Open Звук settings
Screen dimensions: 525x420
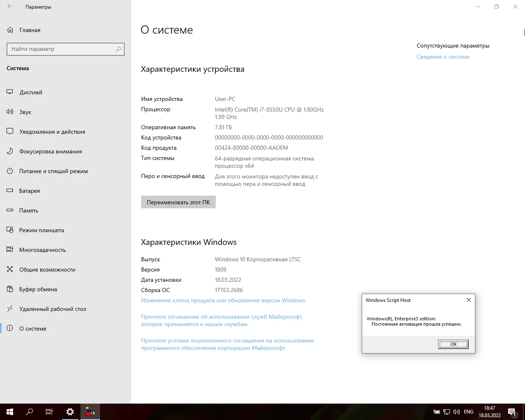[x=66, y=112]
